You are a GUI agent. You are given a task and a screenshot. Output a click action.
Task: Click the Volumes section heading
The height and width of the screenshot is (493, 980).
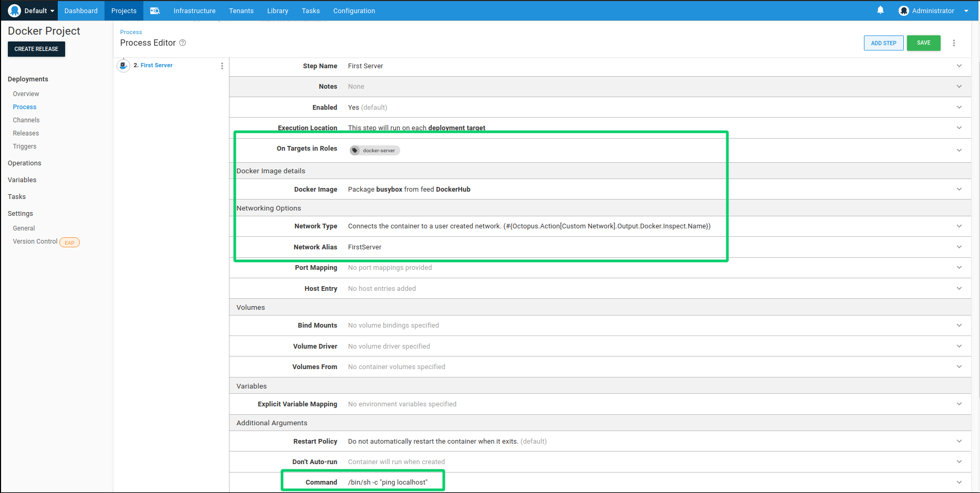tap(251, 308)
